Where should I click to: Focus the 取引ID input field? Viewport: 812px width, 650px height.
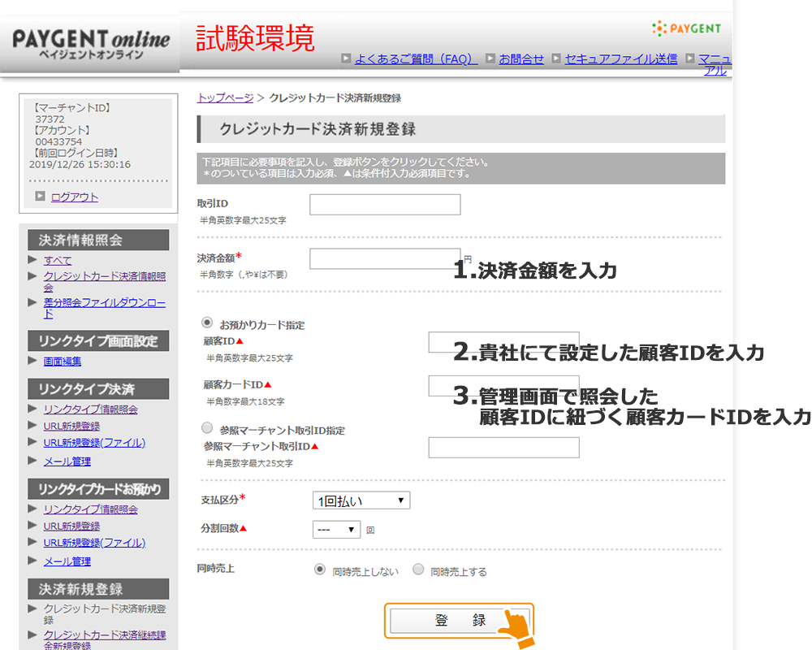click(x=385, y=205)
